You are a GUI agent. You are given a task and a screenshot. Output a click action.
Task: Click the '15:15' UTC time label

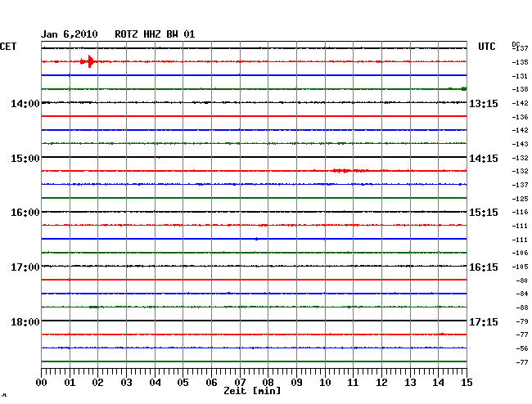484,213
